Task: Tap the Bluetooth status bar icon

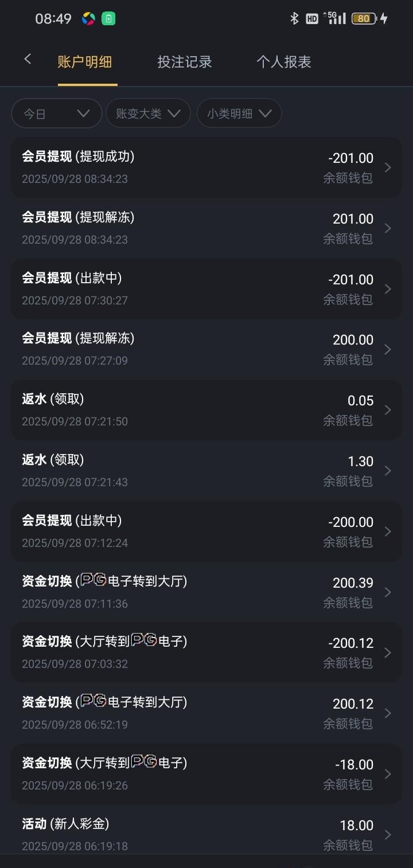Action: coord(294,18)
